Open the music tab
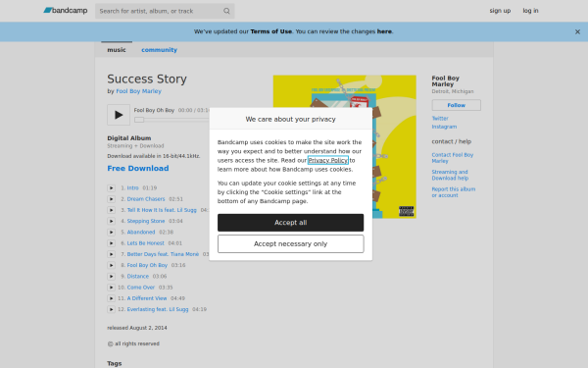 click(x=117, y=50)
